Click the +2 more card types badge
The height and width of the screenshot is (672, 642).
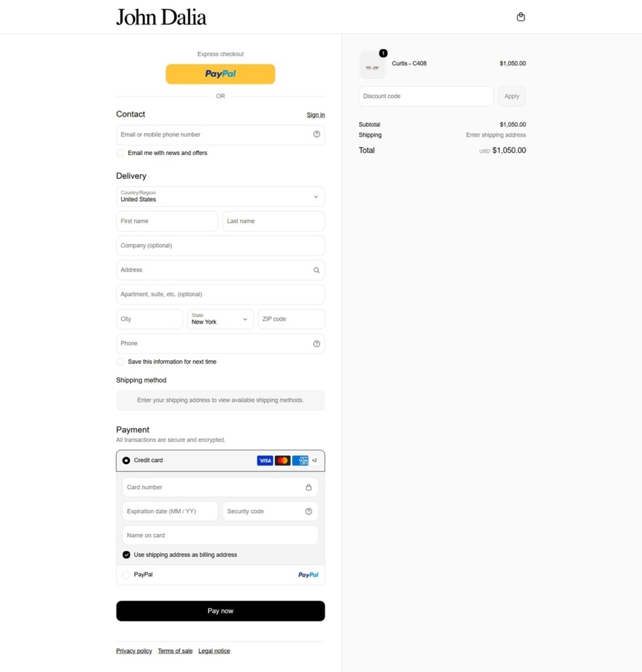tap(314, 460)
